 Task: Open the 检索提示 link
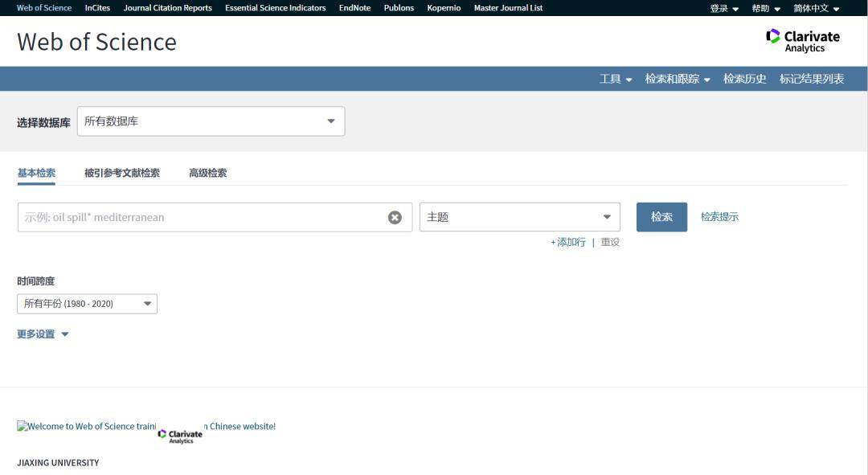(x=719, y=217)
